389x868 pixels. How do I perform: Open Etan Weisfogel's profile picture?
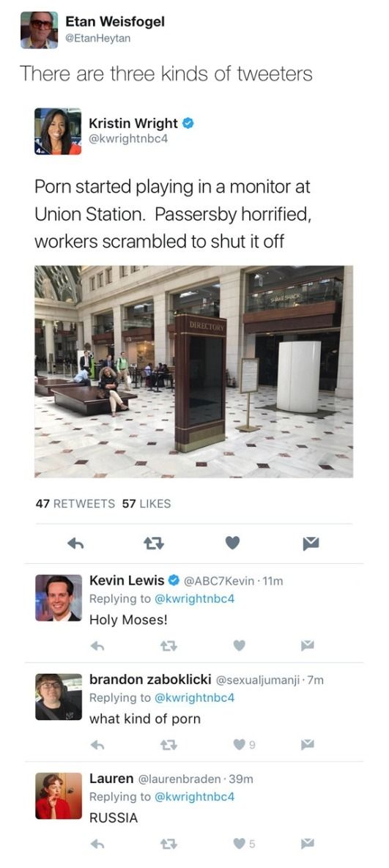pyautogui.click(x=40, y=30)
